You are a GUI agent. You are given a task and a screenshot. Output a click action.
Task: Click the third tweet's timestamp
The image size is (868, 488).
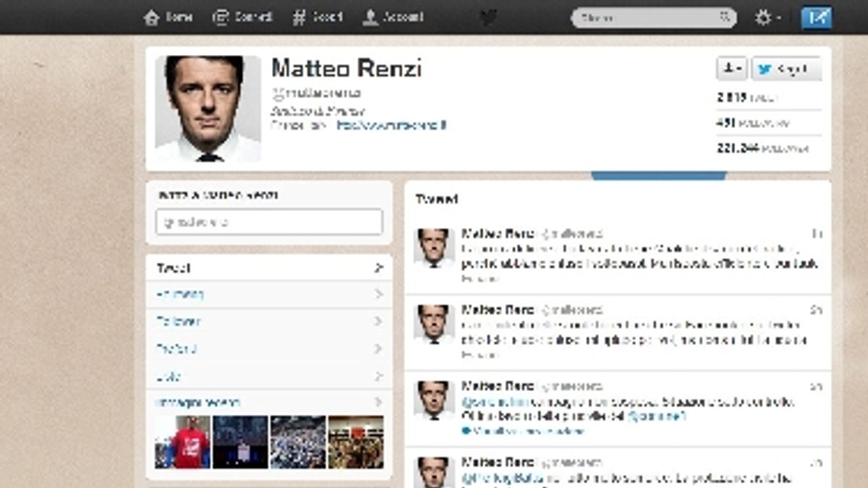click(x=817, y=386)
